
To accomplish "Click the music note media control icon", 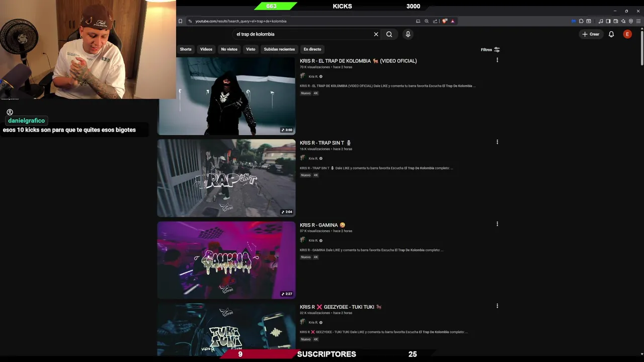I will coord(601,21).
